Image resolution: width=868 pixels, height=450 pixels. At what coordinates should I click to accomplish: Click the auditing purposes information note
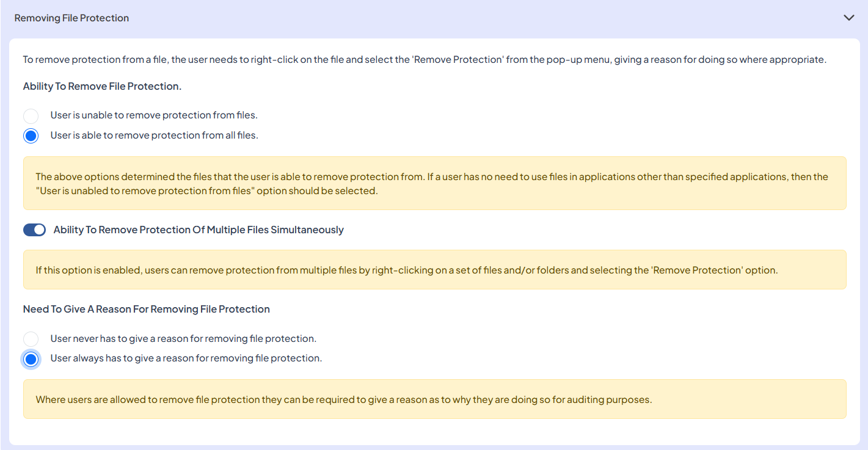tap(434, 399)
